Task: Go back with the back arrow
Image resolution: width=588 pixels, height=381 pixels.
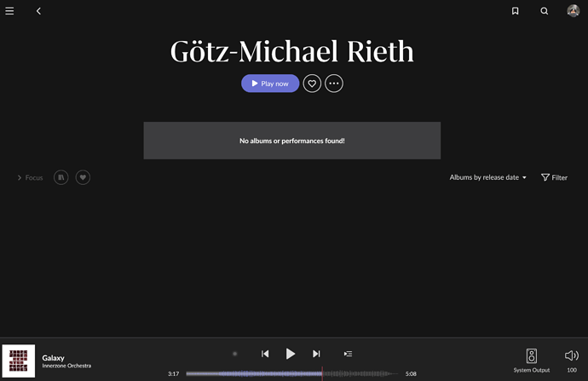Action: point(38,11)
